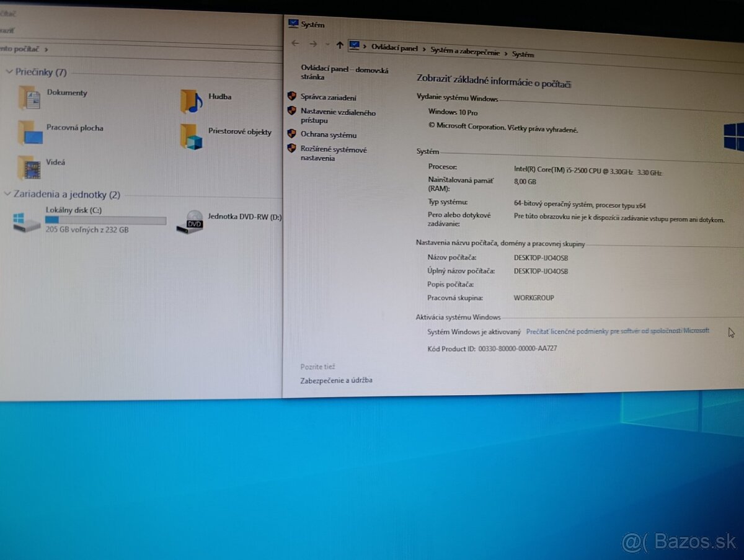The width and height of the screenshot is (744, 560).
Task: Open the Hudba music folder
Action: point(191,101)
